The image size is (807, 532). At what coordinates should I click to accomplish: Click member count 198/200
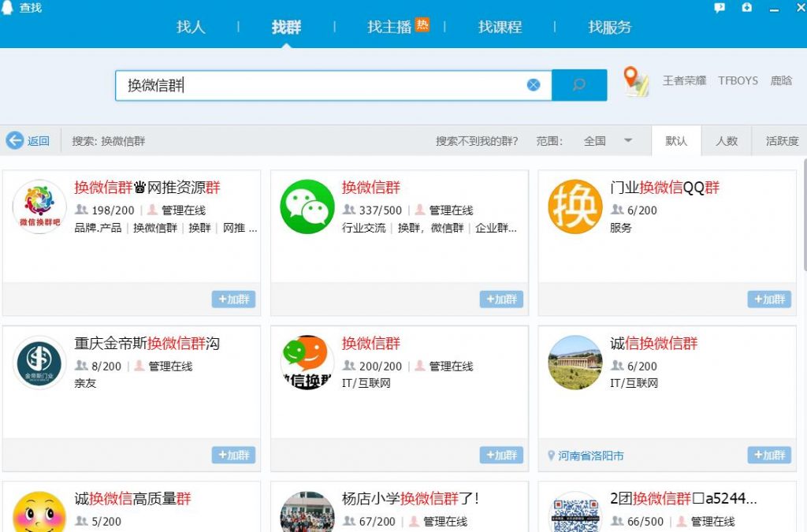click(113, 210)
